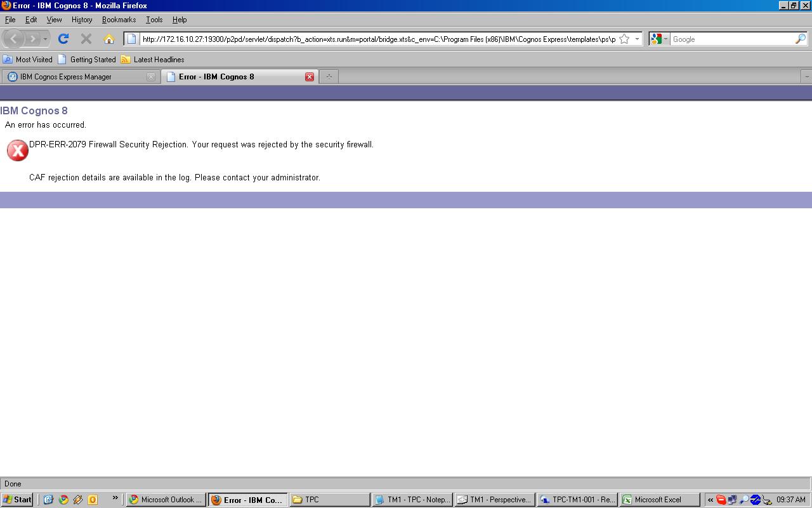Click the red error X icon
This screenshot has width=812, height=508.
tap(18, 150)
